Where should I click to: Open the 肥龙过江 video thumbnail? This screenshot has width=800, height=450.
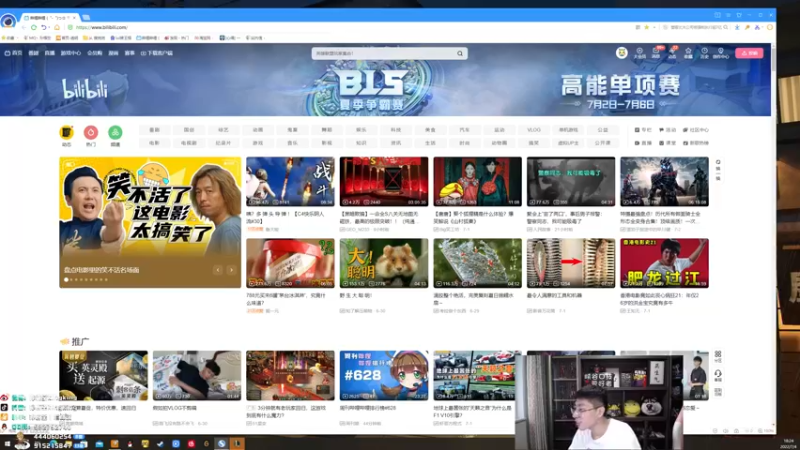tap(664, 263)
